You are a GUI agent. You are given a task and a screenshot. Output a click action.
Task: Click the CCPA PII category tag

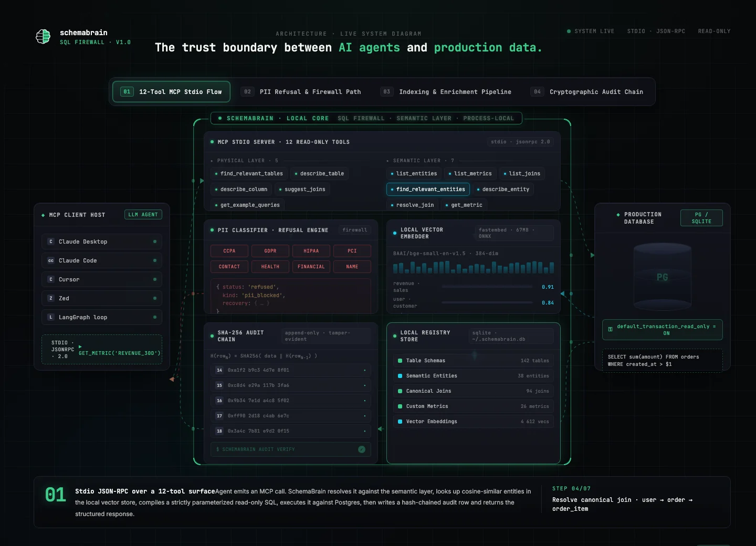point(229,251)
